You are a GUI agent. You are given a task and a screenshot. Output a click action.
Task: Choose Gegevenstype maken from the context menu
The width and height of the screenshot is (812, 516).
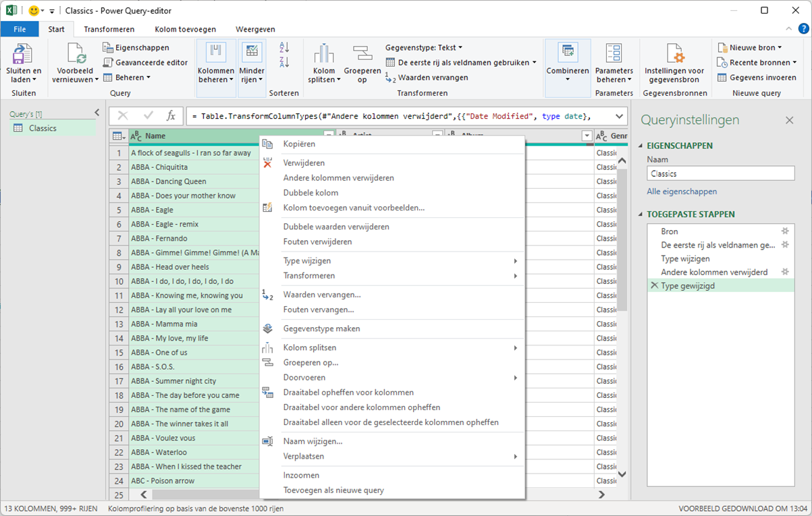coord(392,328)
